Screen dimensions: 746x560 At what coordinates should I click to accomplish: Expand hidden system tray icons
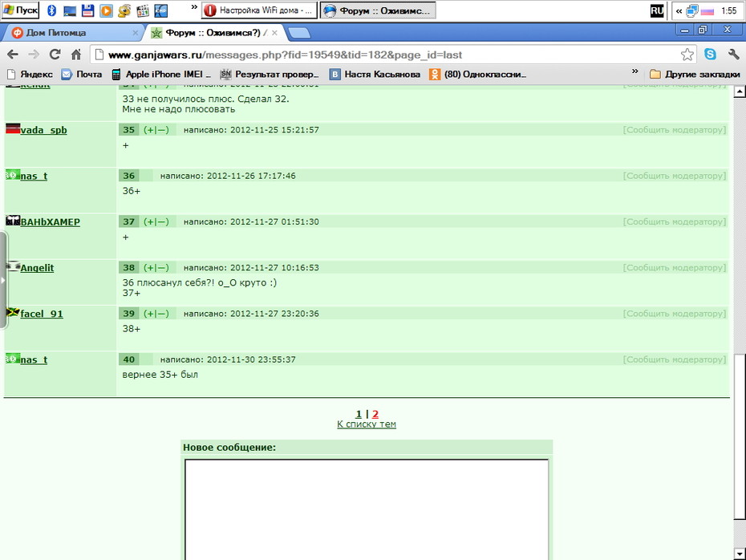click(x=679, y=10)
